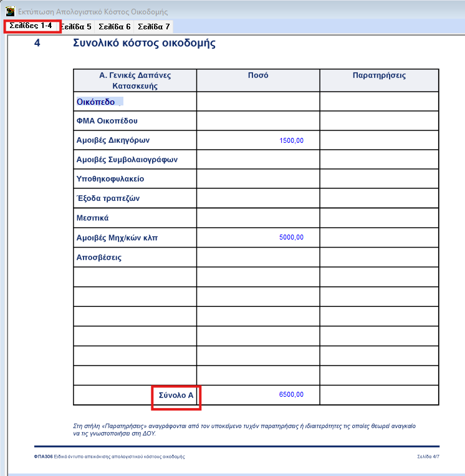Switch to the Σελίδες 1-4 tab
The image size is (465, 476).
coord(31,26)
